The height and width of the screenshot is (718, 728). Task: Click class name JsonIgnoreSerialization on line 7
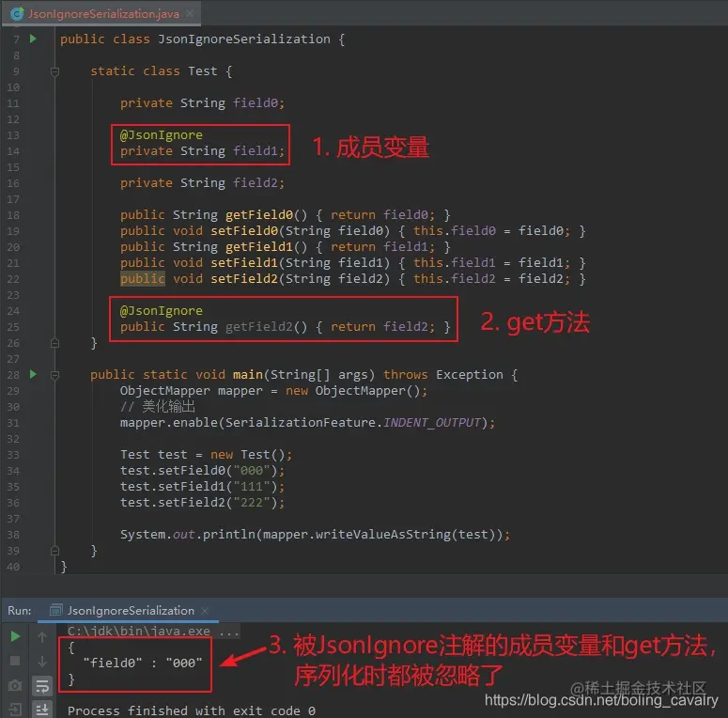[243, 39]
